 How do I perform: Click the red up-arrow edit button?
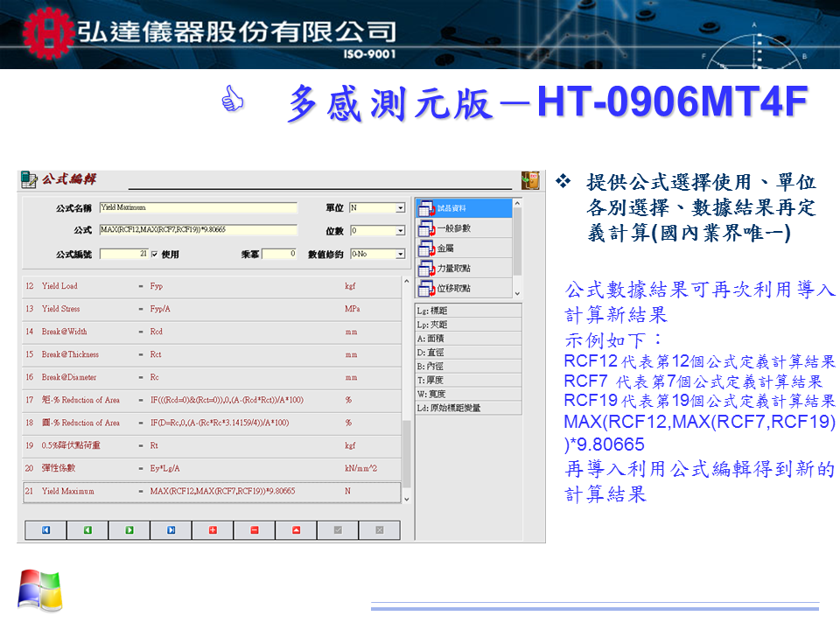tap(297, 530)
